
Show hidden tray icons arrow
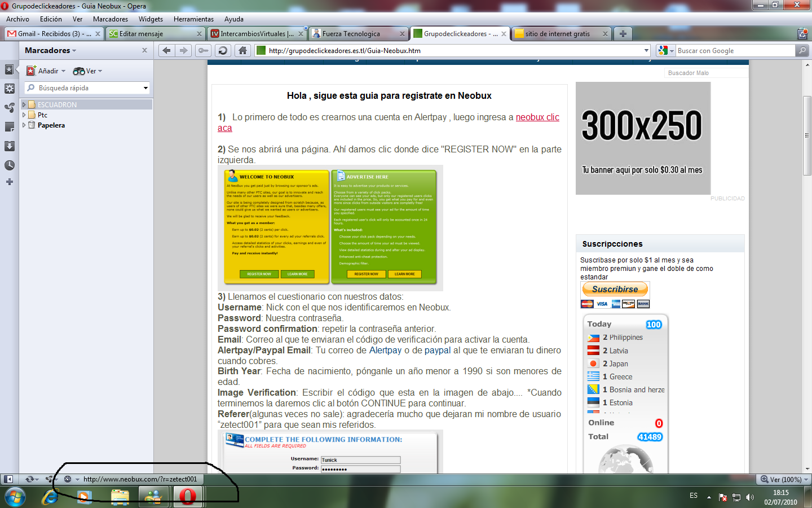pos(709,497)
